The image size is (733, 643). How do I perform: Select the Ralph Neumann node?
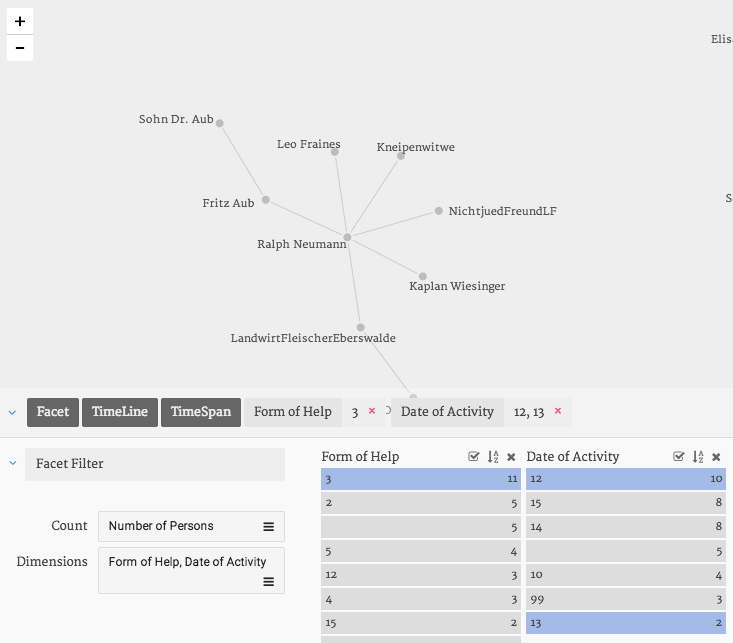coord(347,237)
